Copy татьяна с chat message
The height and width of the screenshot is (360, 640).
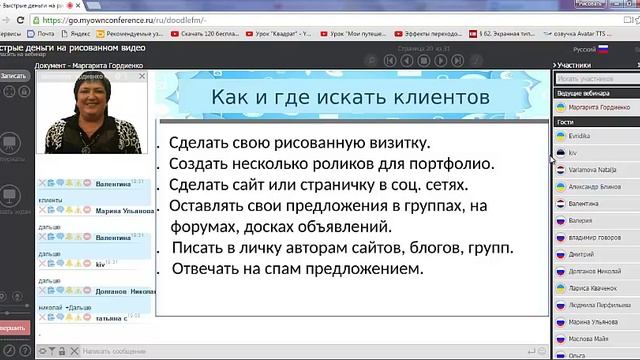click(51, 317)
